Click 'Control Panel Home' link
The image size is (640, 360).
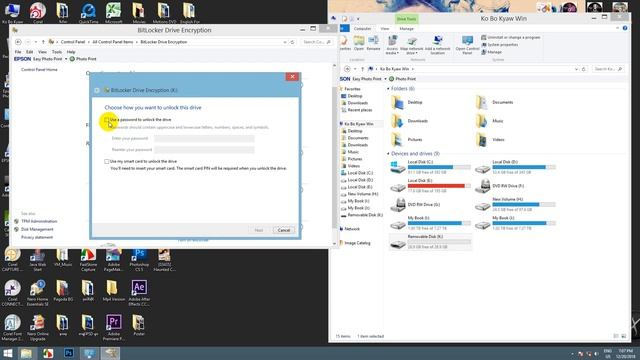[x=39, y=70]
